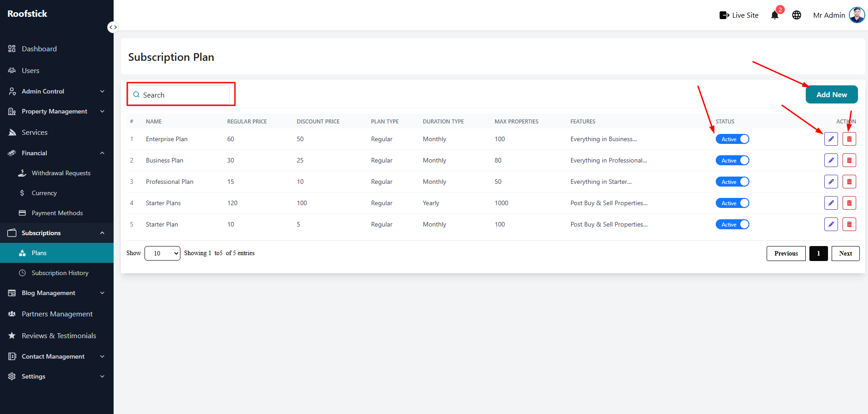Viewport: 868px width, 414px height.
Task: Expand the Admin Control menu
Action: [57, 91]
